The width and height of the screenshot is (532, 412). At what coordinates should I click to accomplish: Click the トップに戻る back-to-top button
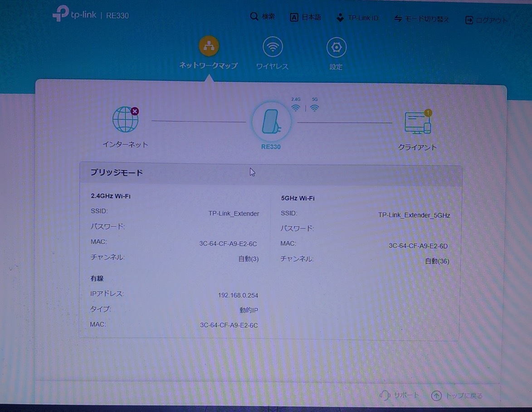pos(457,396)
